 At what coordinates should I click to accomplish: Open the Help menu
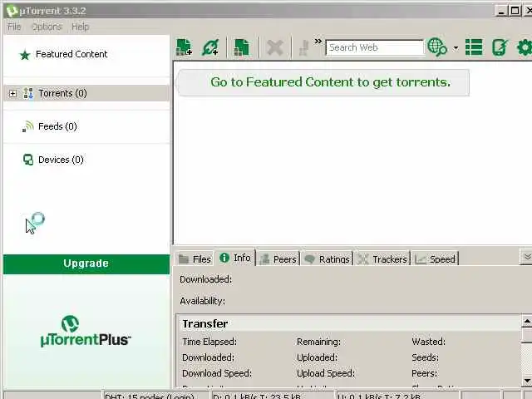(x=81, y=27)
